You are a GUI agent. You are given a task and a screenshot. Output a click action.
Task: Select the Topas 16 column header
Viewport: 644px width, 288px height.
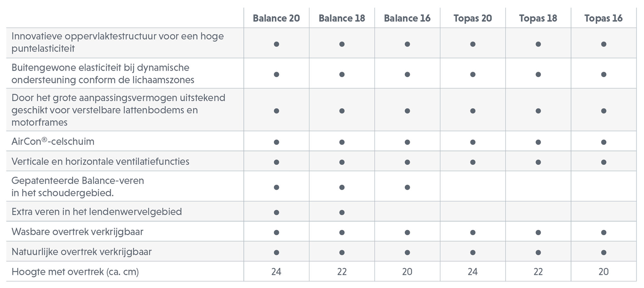pyautogui.click(x=603, y=18)
